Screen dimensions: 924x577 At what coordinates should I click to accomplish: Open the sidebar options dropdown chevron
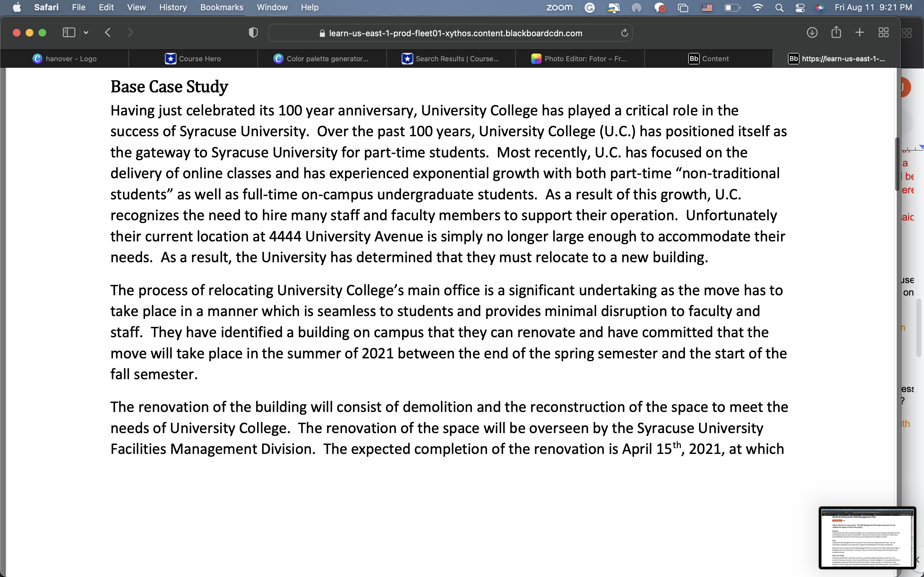(86, 32)
